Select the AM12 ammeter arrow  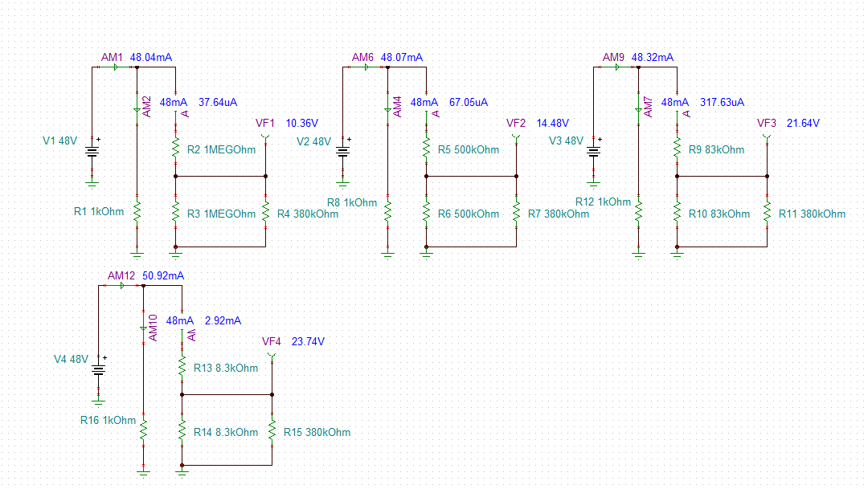[x=122, y=286]
